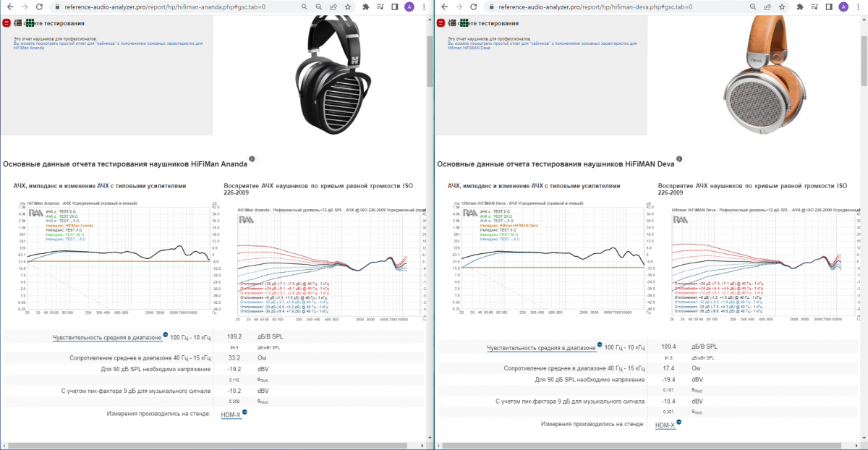
Task: Open media controls in the Ananda window
Action: [380, 7]
